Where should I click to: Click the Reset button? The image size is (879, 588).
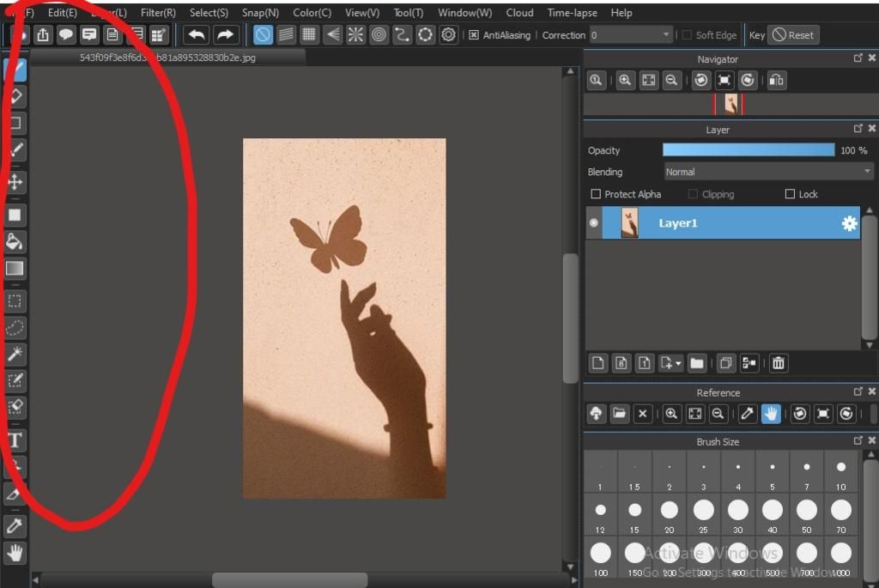tap(793, 35)
